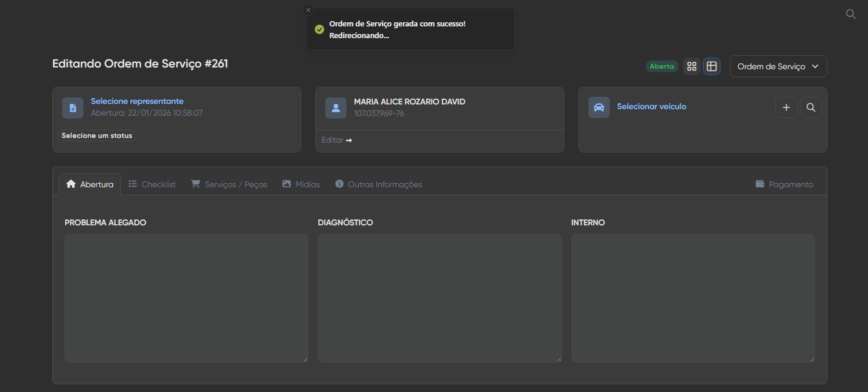Click the customer person icon
This screenshot has height=392, width=868.
coord(336,108)
